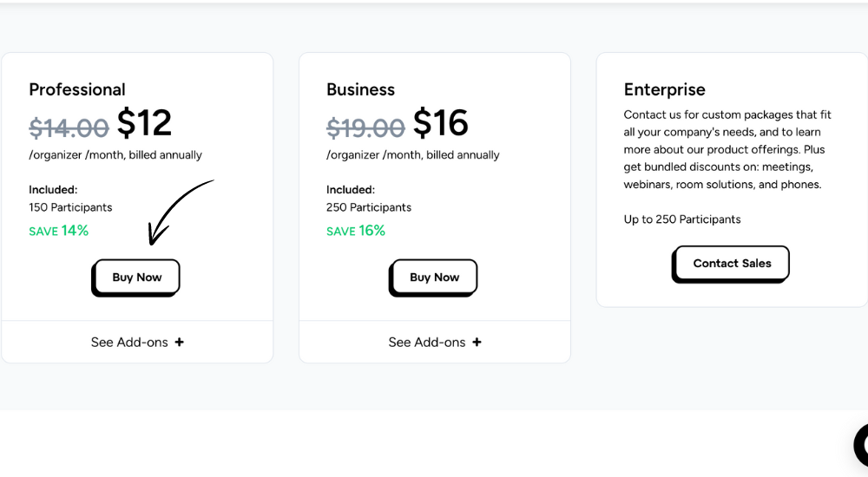The width and height of the screenshot is (868, 477).
Task: Click the crossed-out $14.00 price
Action: pyautogui.click(x=69, y=127)
